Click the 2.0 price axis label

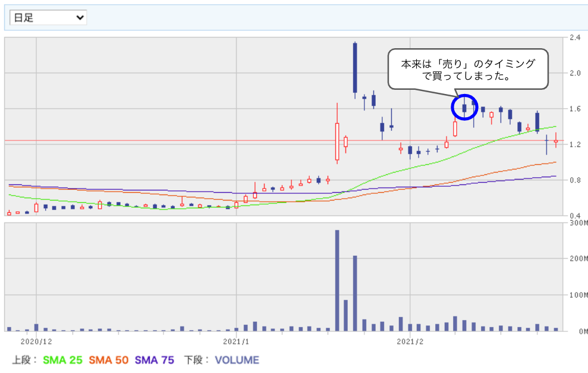pyautogui.click(x=575, y=73)
